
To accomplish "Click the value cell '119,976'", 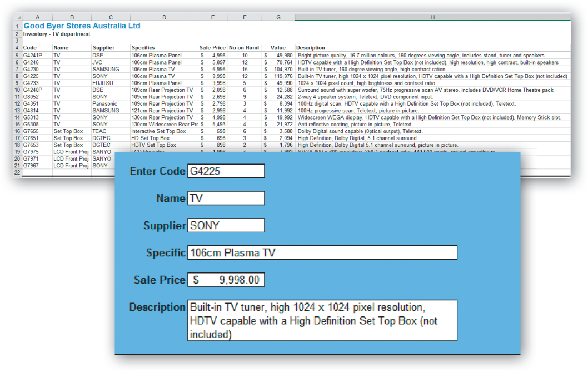I will [x=278, y=76].
